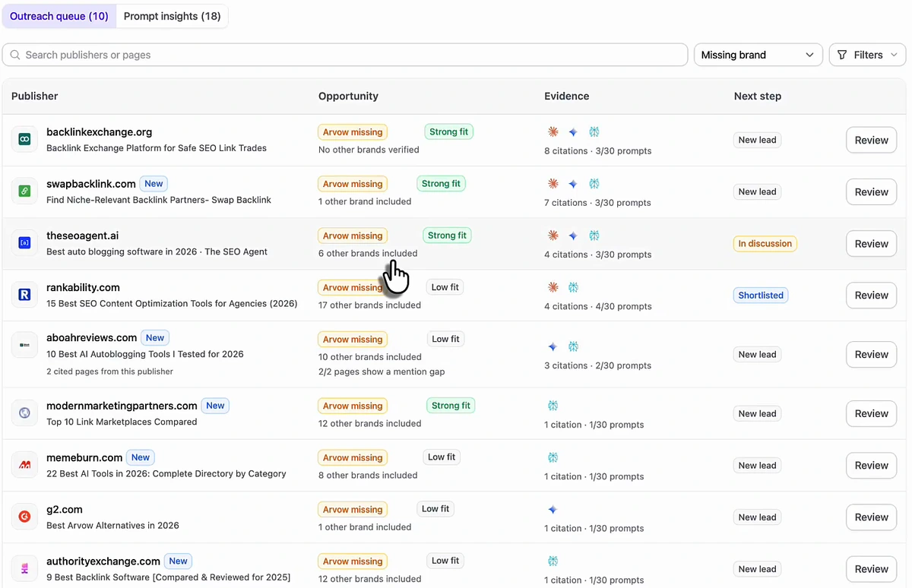Click Review for swapbacklink.com
The height and width of the screenshot is (588, 912).
click(871, 191)
